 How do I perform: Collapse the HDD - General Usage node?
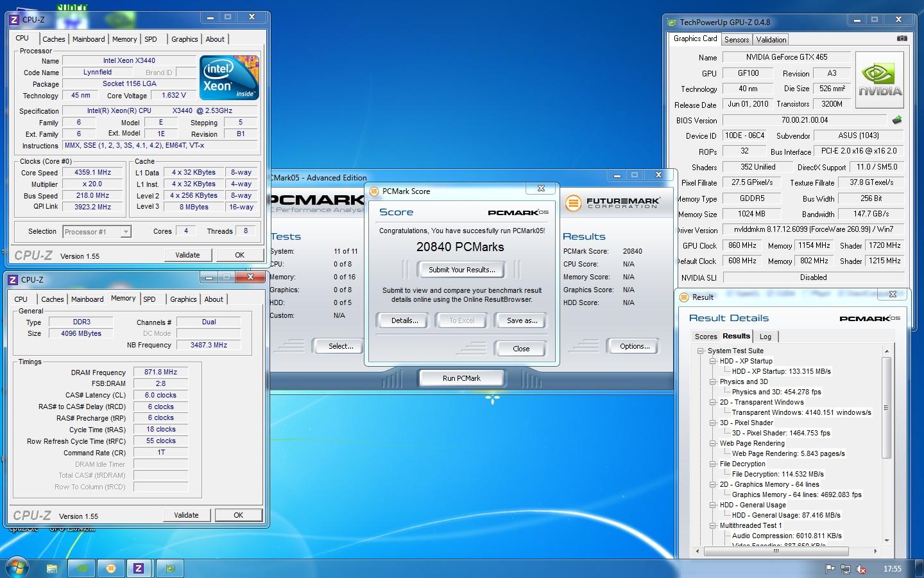(x=713, y=505)
